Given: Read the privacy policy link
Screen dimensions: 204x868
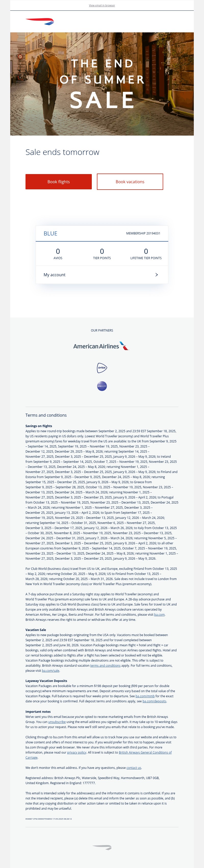Looking at the screenshot, I should (76, 752).
